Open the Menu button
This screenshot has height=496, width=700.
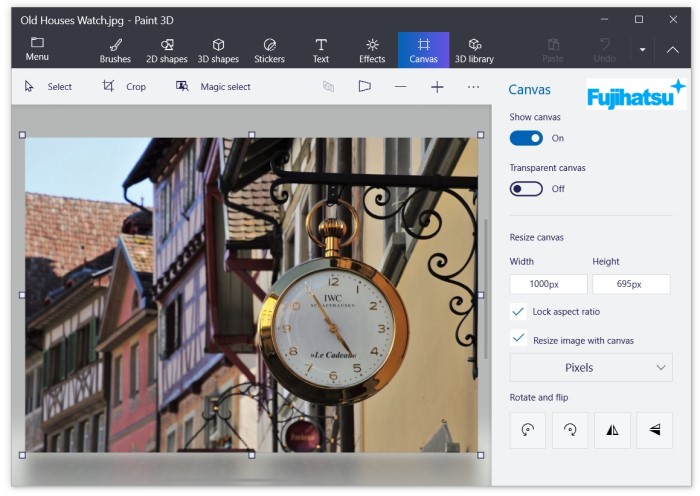coord(37,49)
